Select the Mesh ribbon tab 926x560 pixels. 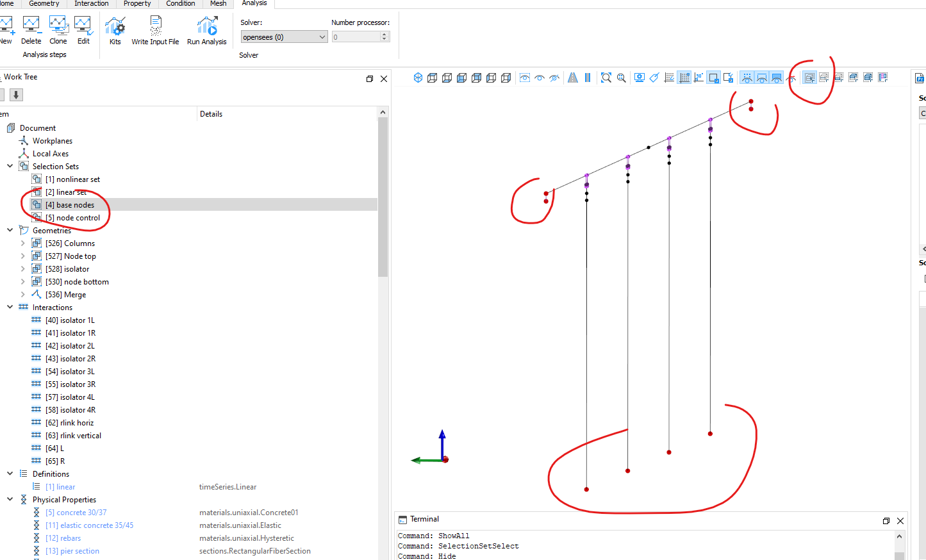point(218,4)
